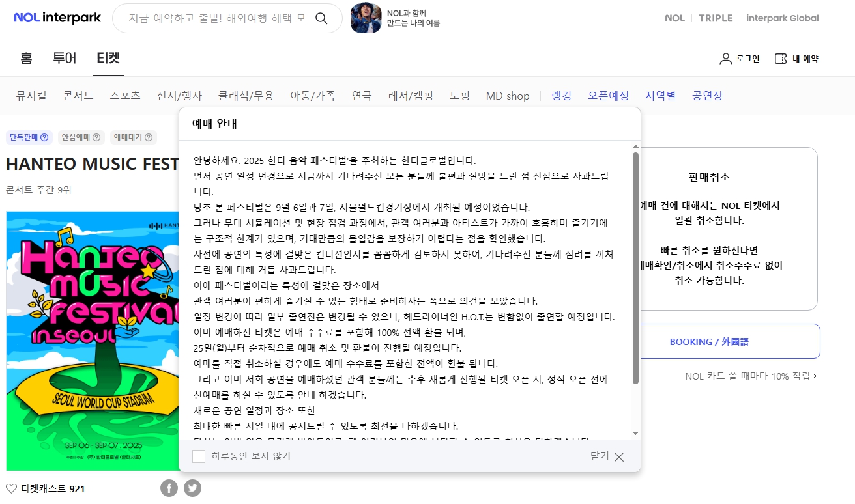This screenshot has height=504, width=855.
Task: Click the interpark Global link
Action: (783, 18)
